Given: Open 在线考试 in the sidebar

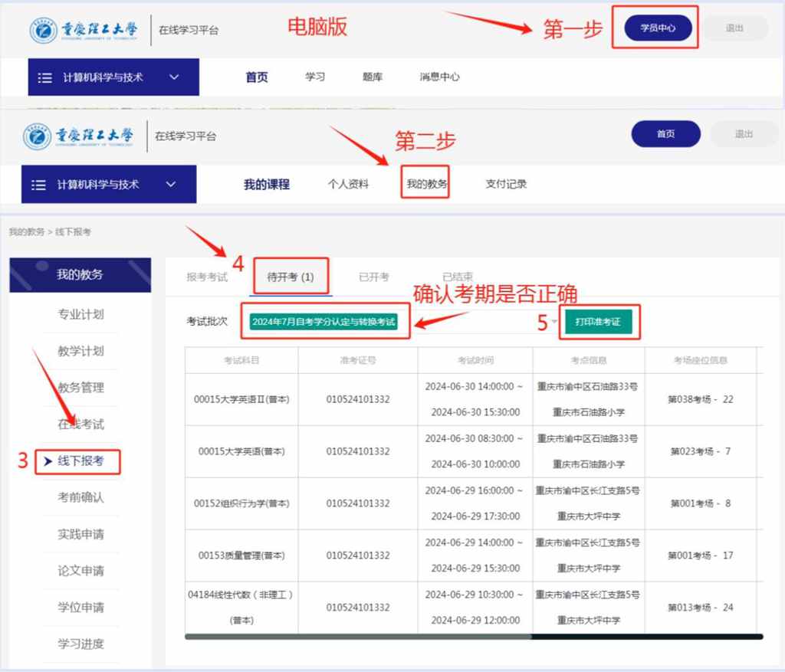Looking at the screenshot, I should point(80,425).
